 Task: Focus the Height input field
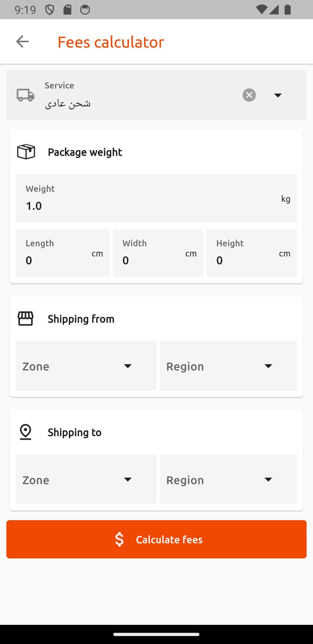click(x=252, y=253)
